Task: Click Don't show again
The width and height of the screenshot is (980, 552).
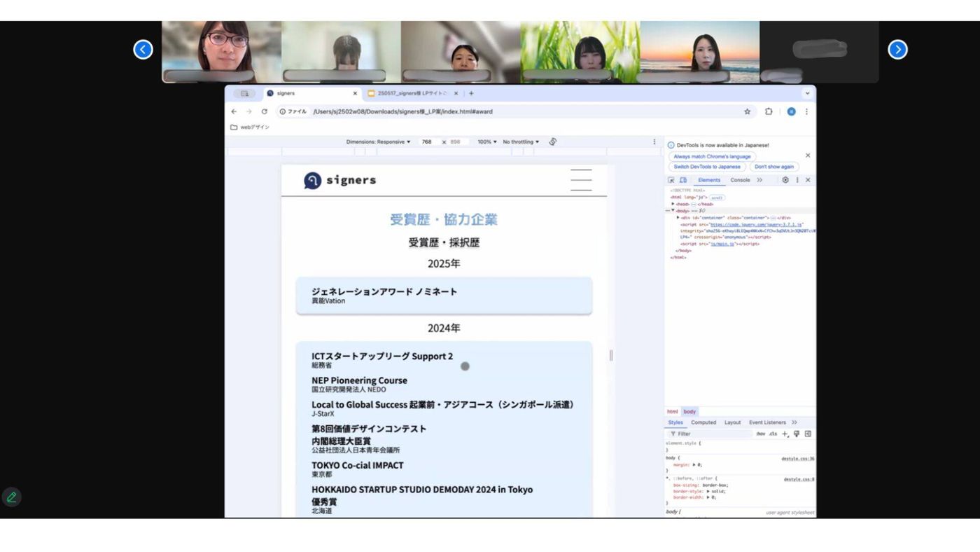Action: pyautogui.click(x=774, y=167)
